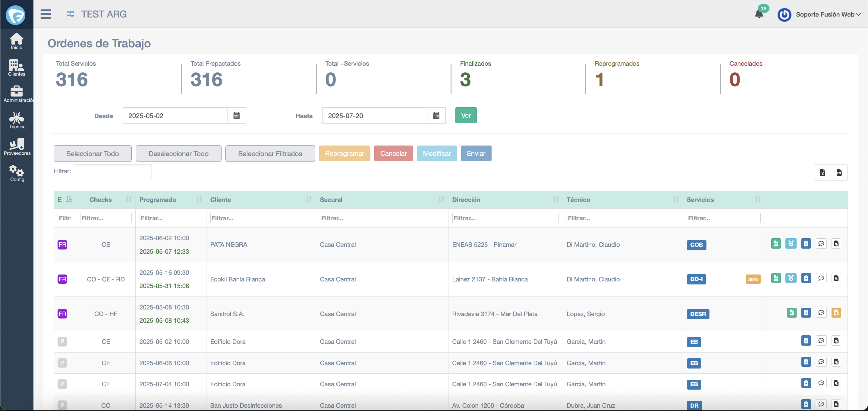Click the user power avatar icon
The image size is (868, 411).
pyautogui.click(x=784, y=14)
